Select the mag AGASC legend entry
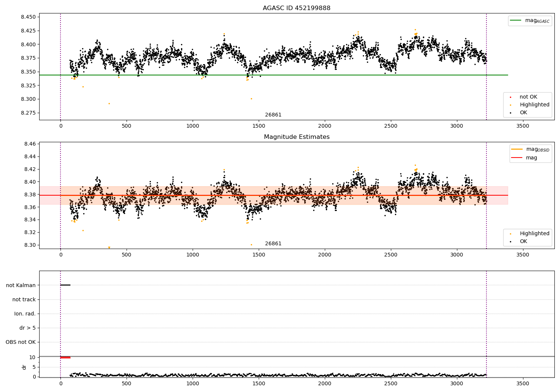Image resolution: width=560 pixels, height=392 pixels. pos(530,21)
